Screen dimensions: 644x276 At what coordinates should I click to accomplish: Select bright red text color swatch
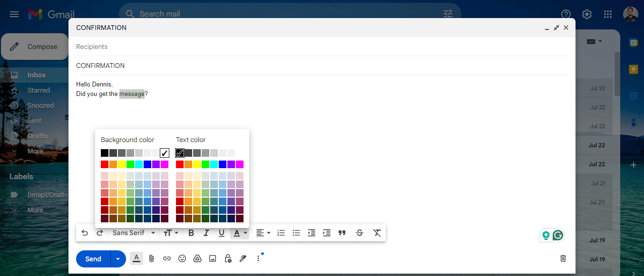click(180, 164)
